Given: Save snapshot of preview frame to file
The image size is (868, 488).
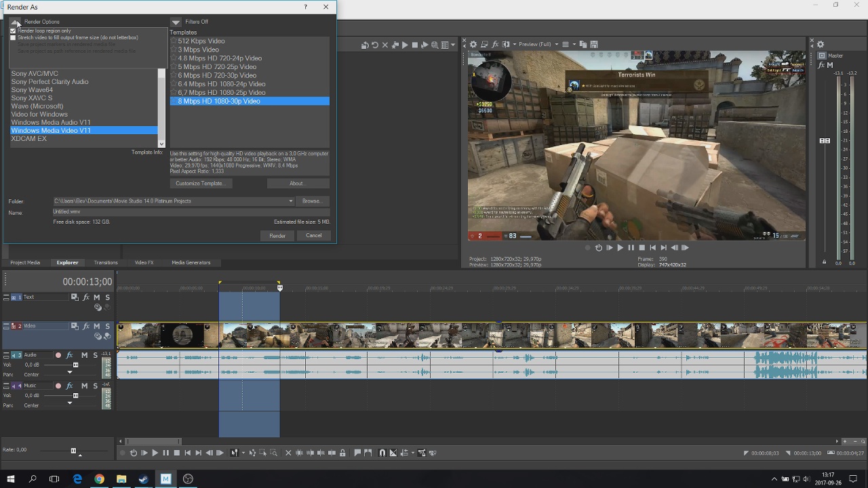Looking at the screenshot, I should pyautogui.click(x=594, y=45).
